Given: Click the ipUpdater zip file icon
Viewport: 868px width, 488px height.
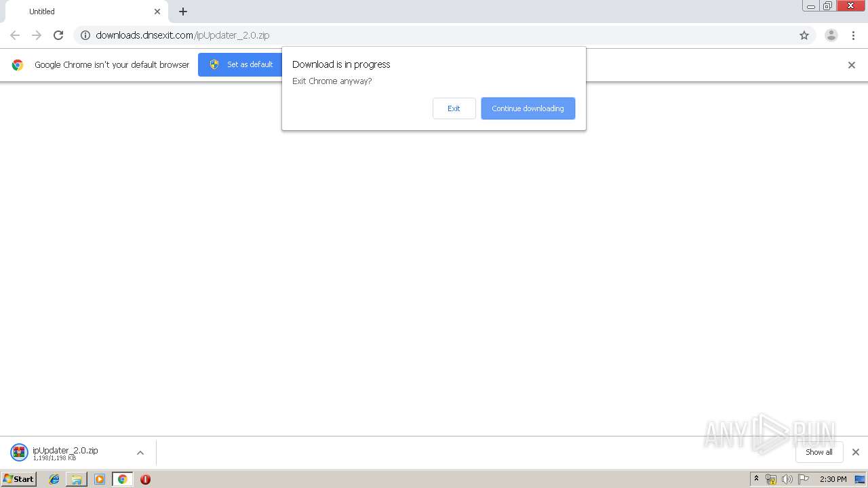Looking at the screenshot, I should (19, 452).
